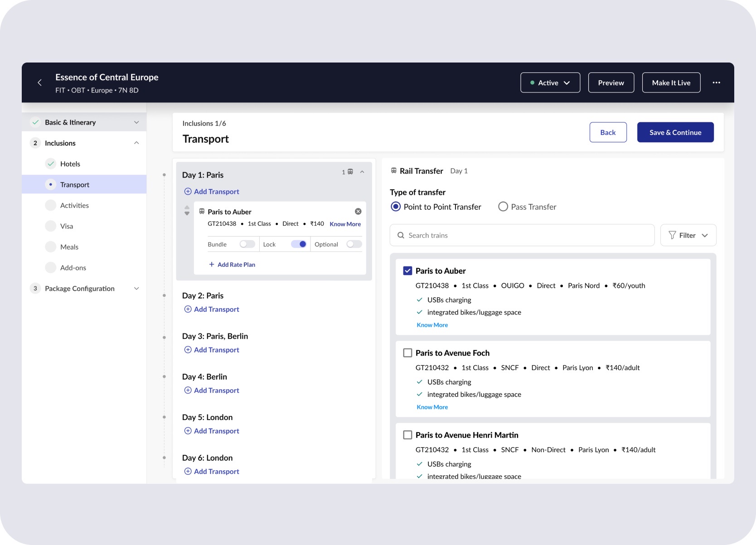Click the Inclusions step number 2 badge
The height and width of the screenshot is (545, 756).
(x=35, y=143)
